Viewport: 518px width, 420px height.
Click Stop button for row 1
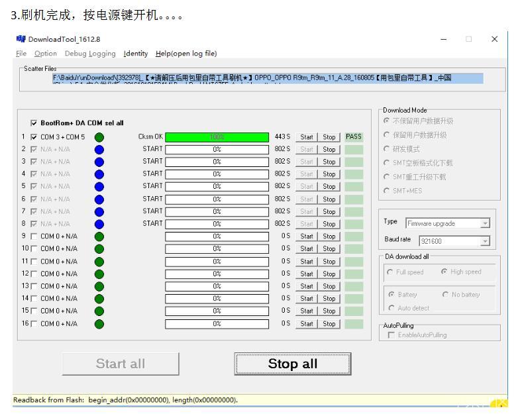pos(329,137)
